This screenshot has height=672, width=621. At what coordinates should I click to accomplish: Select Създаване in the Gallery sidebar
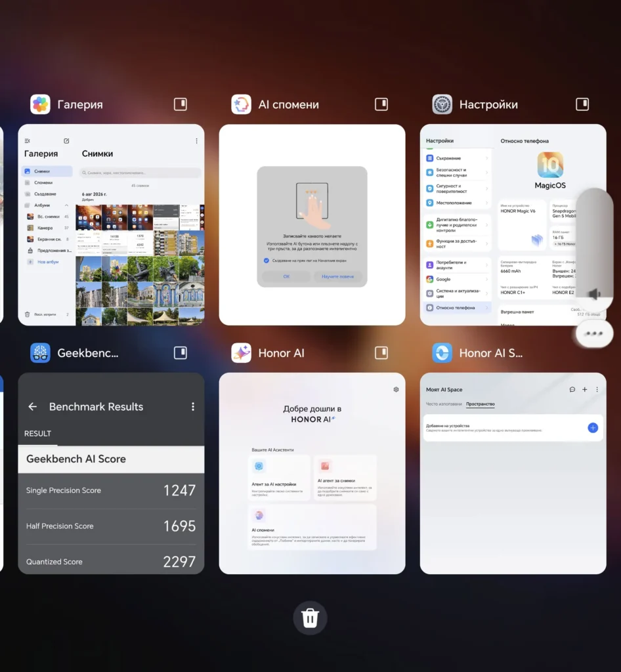click(47, 194)
